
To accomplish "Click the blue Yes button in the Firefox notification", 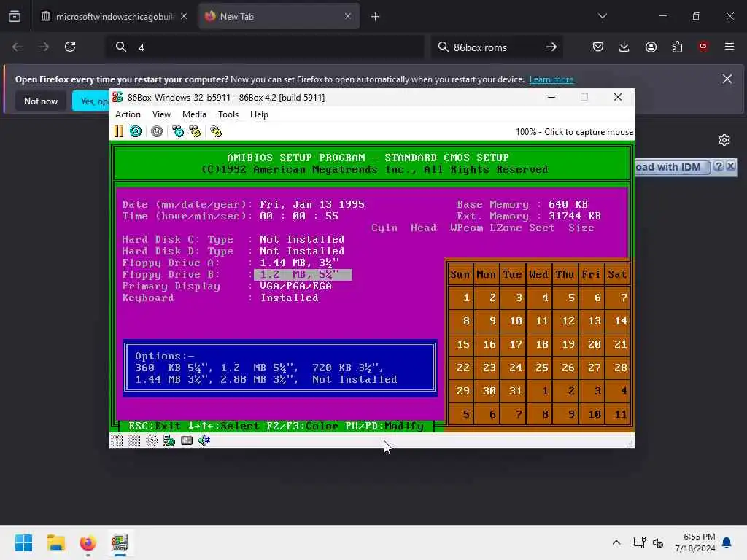I will click(91, 101).
